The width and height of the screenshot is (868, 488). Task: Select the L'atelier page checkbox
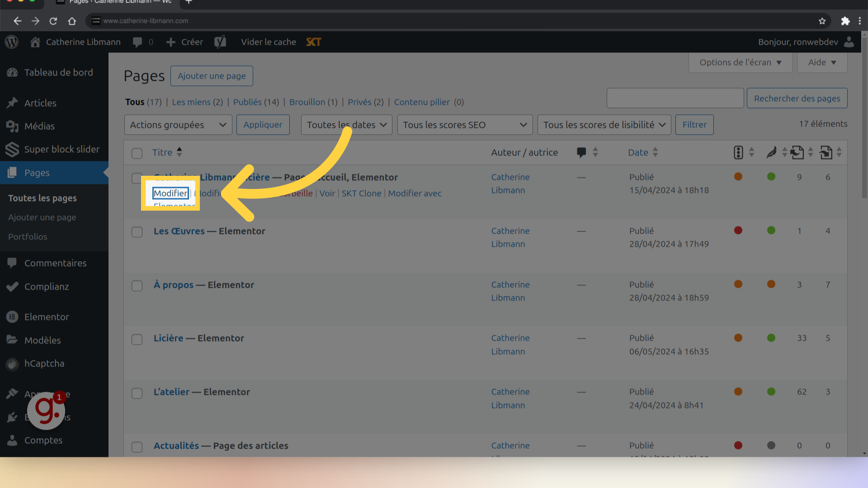(137, 393)
